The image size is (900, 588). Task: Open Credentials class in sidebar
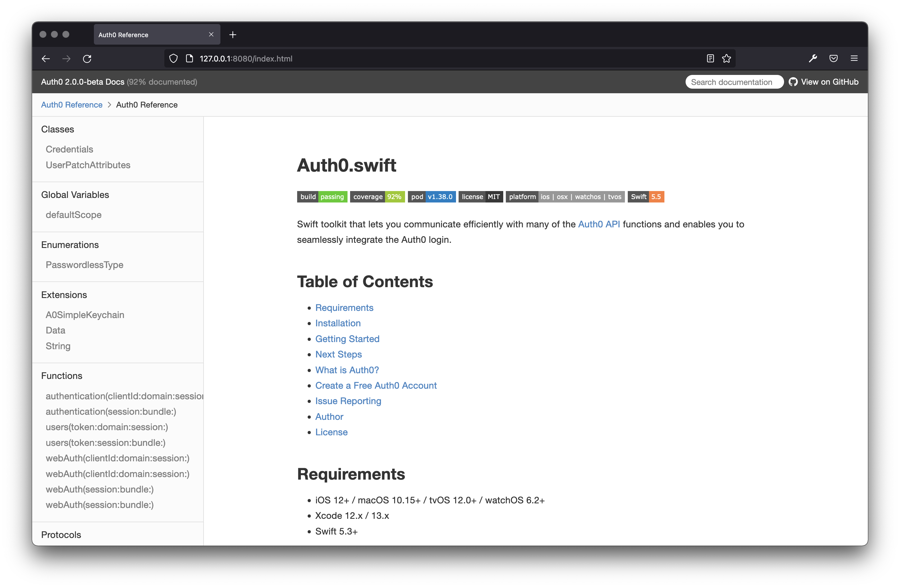click(x=69, y=149)
